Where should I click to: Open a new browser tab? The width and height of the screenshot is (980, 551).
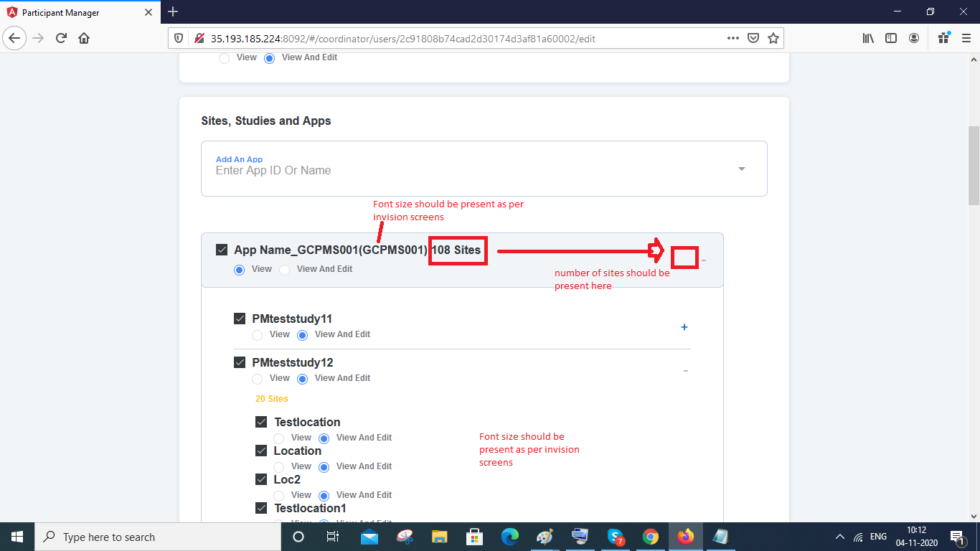tap(173, 11)
